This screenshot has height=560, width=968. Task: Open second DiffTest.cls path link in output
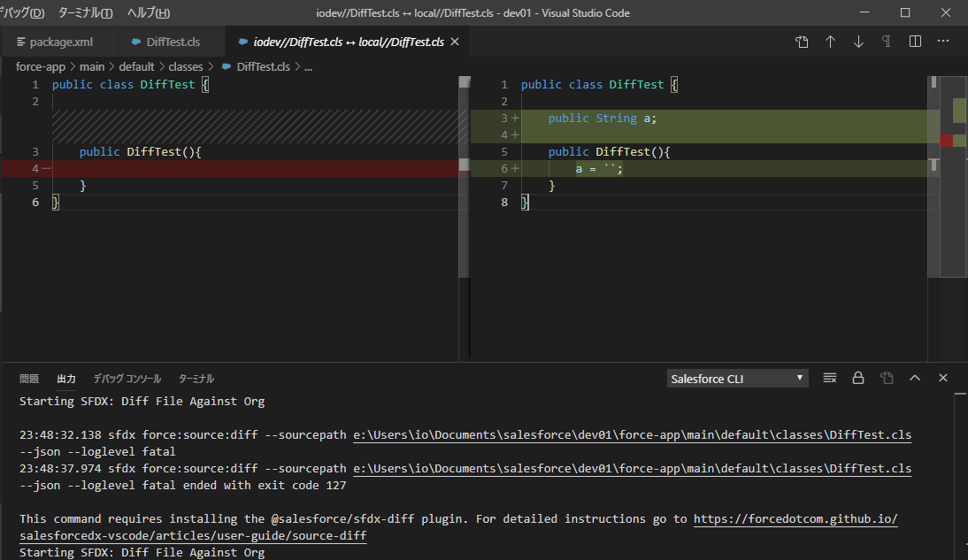coord(632,468)
